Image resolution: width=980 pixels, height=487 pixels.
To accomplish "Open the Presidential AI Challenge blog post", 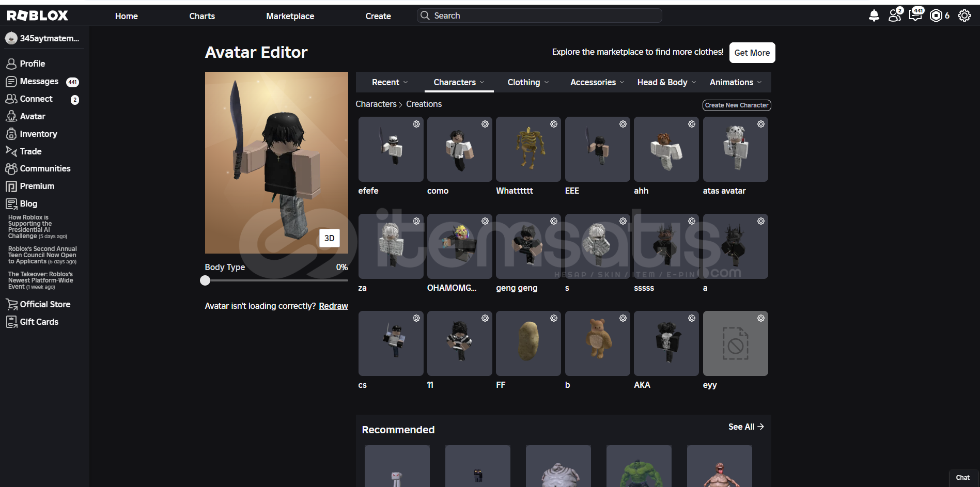I will click(38, 227).
